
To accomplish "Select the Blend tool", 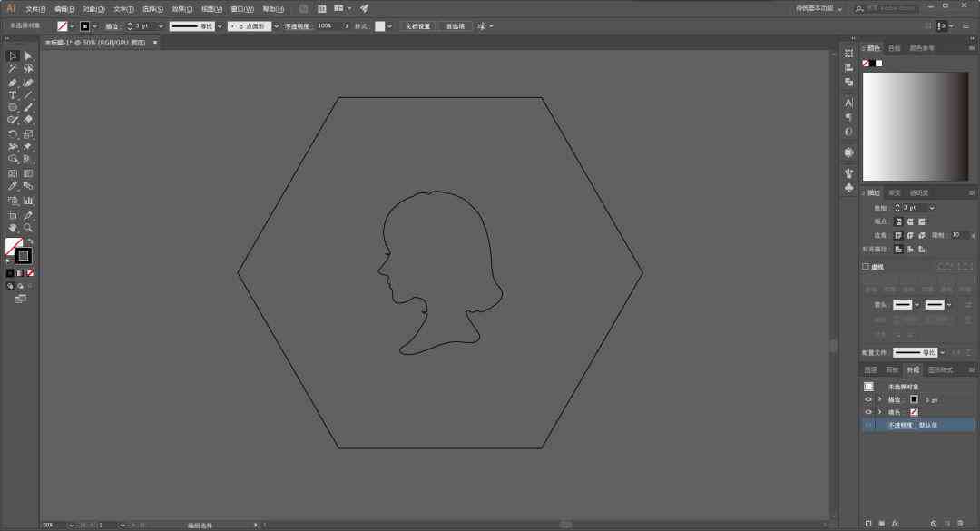I will pos(28,186).
